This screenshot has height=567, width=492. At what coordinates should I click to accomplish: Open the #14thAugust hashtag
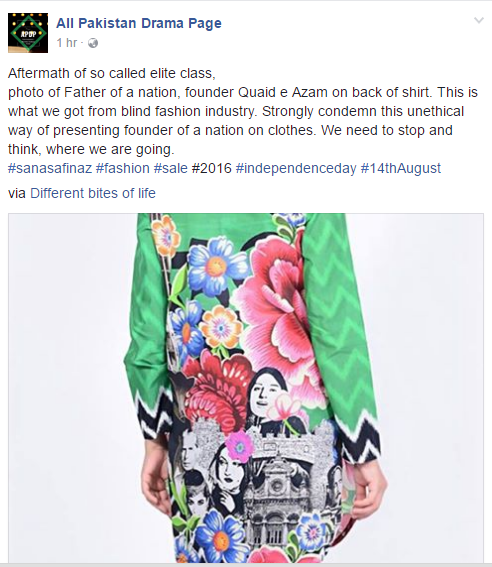click(x=401, y=169)
